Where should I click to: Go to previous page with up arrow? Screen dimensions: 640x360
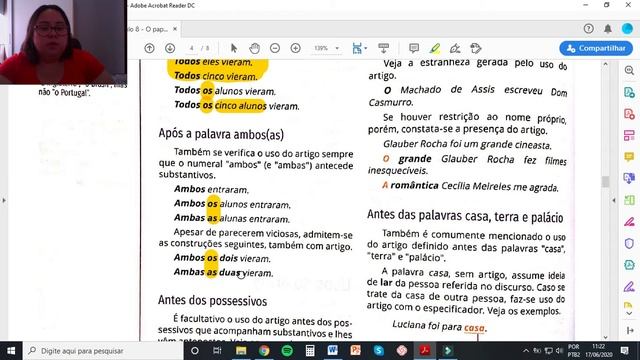[x=149, y=48]
